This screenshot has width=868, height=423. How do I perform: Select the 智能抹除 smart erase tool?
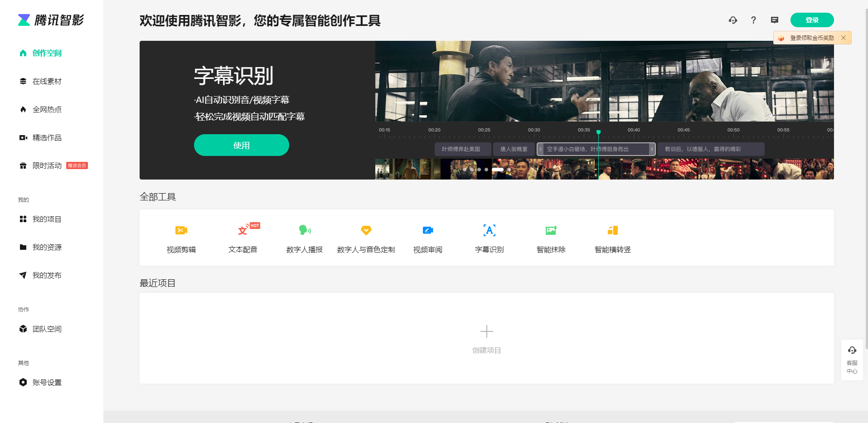tap(551, 238)
